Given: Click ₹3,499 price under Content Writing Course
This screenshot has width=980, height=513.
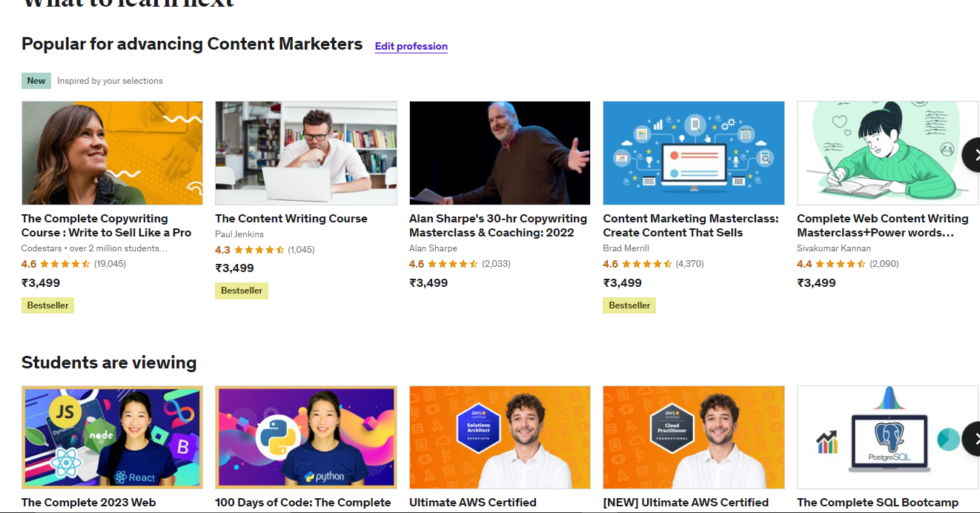Looking at the screenshot, I should click(234, 268).
